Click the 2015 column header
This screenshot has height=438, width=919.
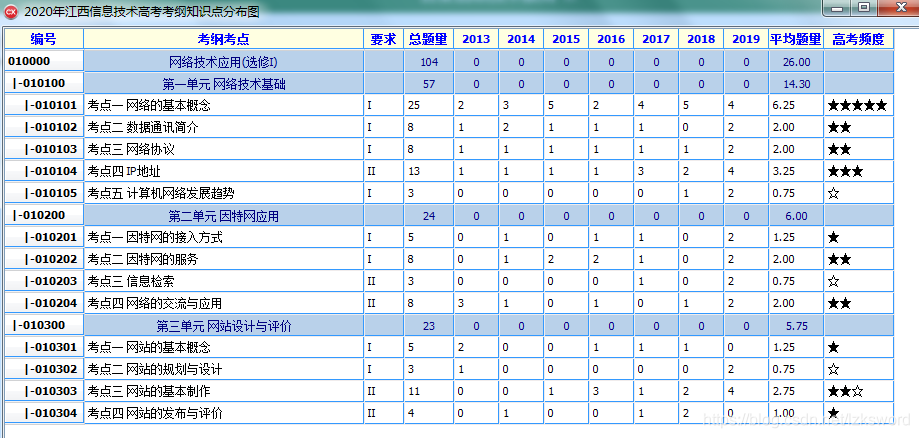[566, 39]
